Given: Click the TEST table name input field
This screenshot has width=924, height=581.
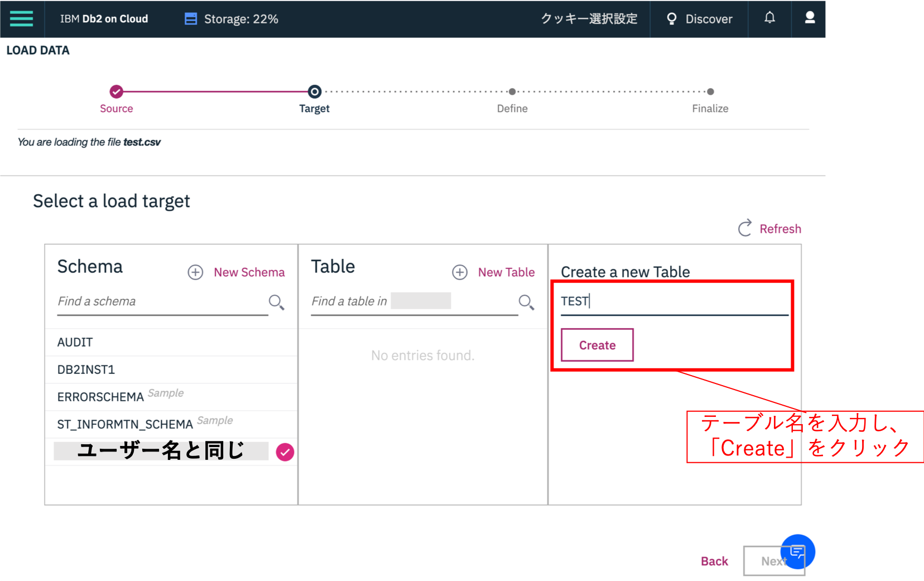Looking at the screenshot, I should pyautogui.click(x=642, y=301).
